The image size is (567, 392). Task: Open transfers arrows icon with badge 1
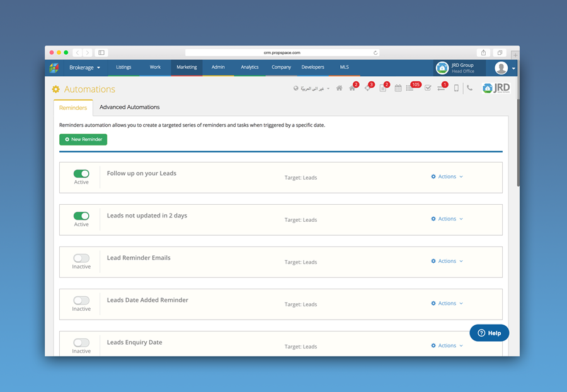tap(441, 88)
